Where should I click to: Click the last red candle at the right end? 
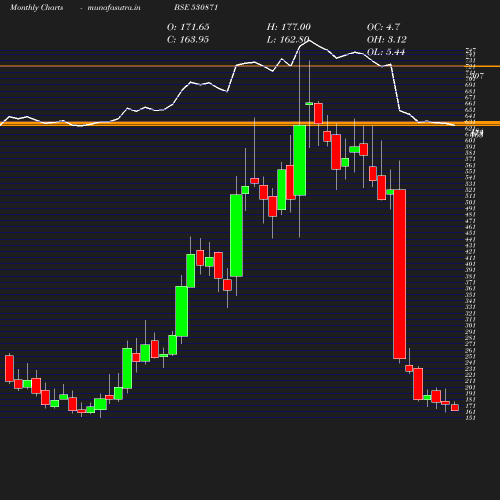(x=455, y=407)
